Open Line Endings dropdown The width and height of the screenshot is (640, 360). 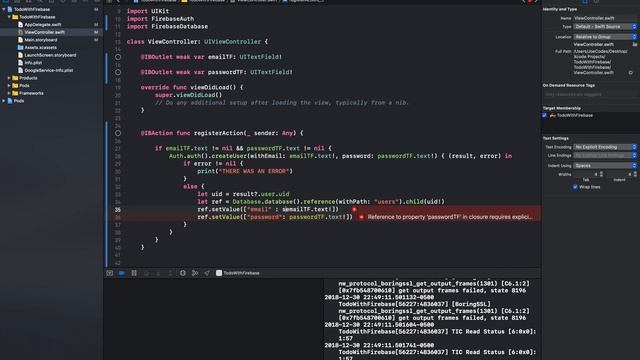(x=605, y=156)
